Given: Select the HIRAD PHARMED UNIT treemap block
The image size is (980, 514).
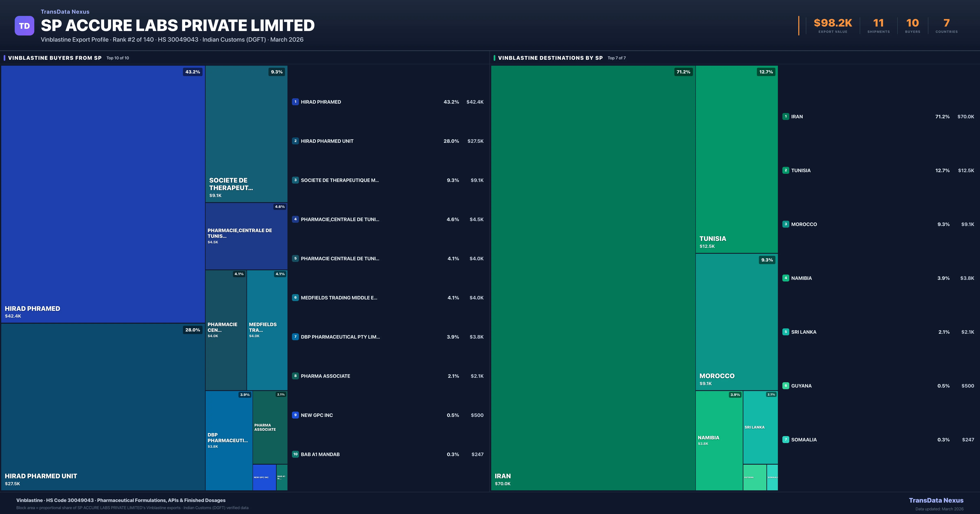Looking at the screenshot, I should (x=103, y=407).
